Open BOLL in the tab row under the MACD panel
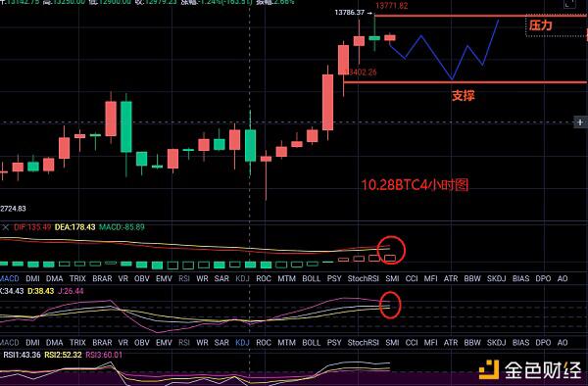Screen dimensions: 588x386 312,278
